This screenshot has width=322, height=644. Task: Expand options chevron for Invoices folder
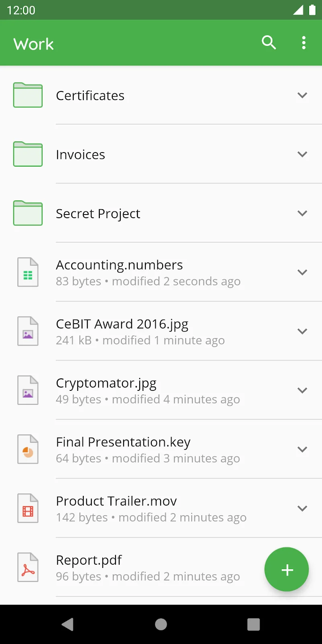pos(302,155)
